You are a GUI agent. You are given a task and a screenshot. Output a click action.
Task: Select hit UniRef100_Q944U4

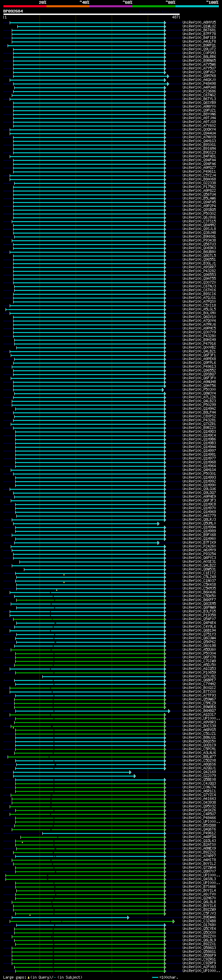tap(199, 133)
